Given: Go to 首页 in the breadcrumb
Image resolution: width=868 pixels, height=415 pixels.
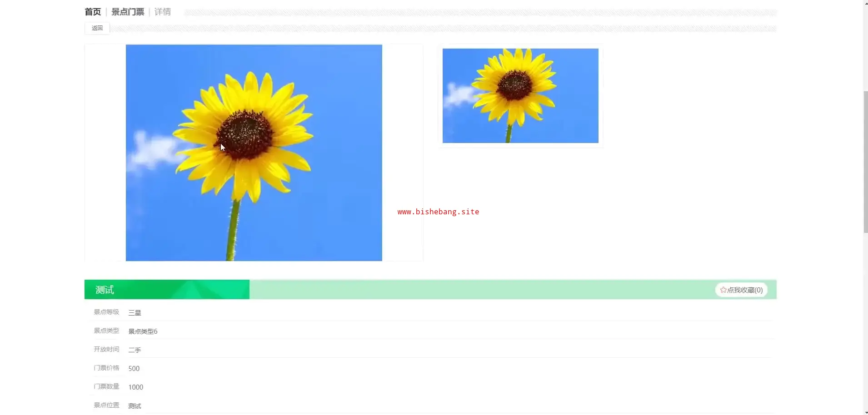Looking at the screenshot, I should (93, 12).
